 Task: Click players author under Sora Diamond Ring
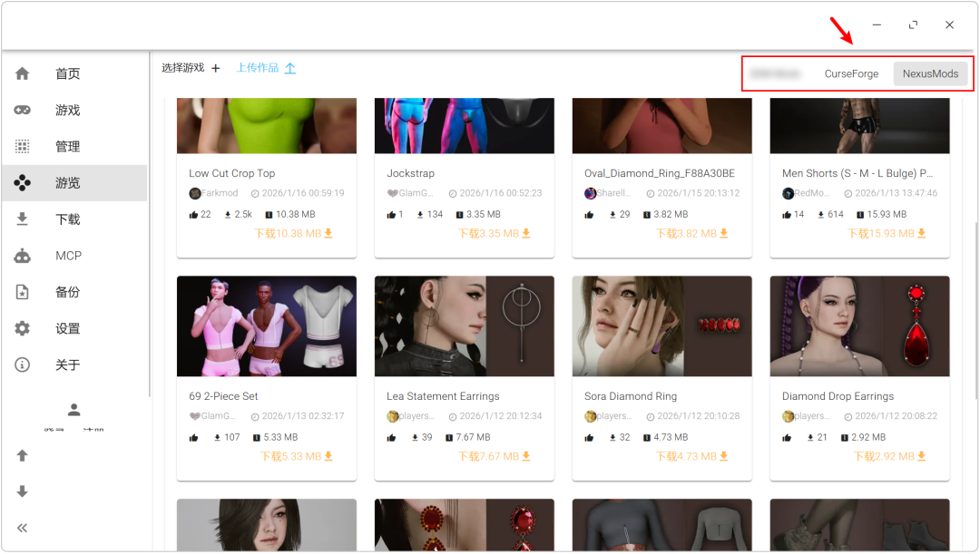point(613,416)
